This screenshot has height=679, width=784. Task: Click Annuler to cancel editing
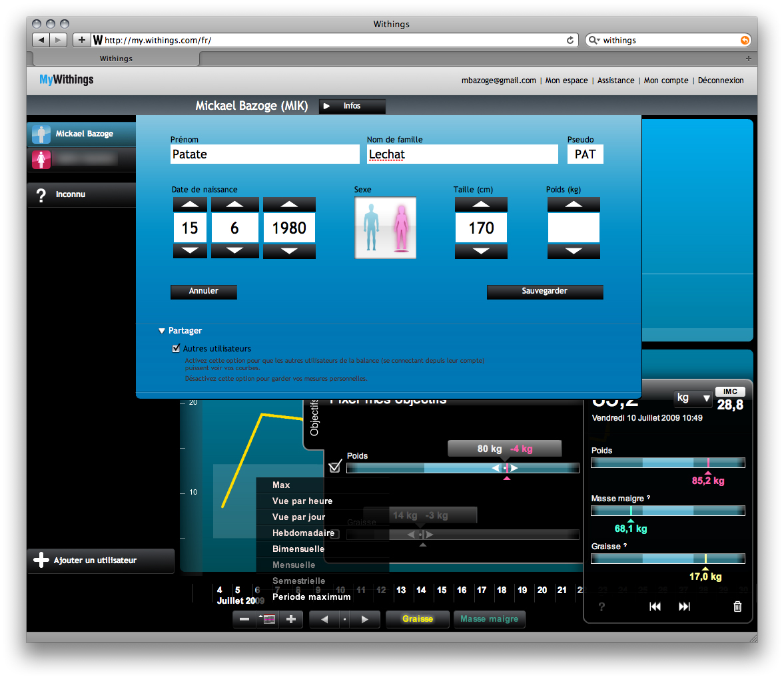point(204,292)
